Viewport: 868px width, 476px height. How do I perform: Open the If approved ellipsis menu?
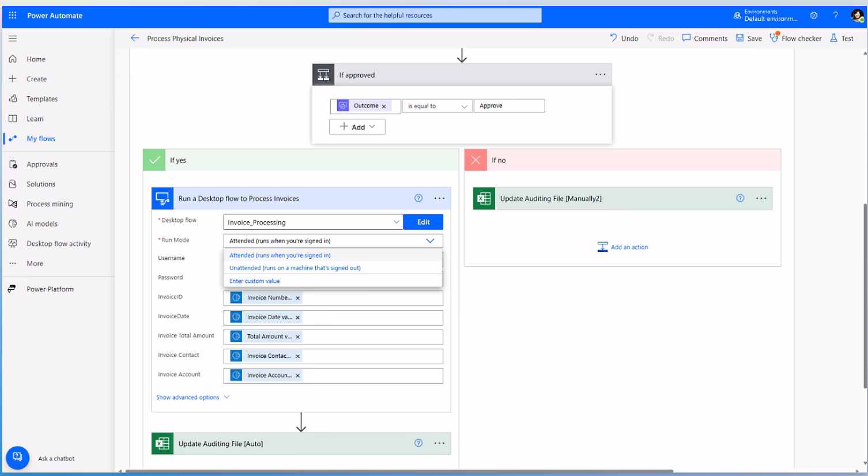[601, 74]
